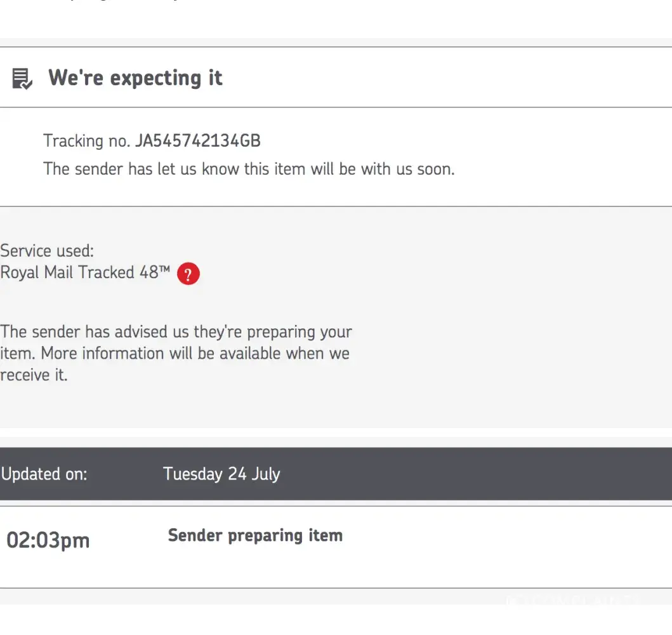Select tracking number JA545742134GB
The height and width of the screenshot is (635, 672).
click(197, 140)
